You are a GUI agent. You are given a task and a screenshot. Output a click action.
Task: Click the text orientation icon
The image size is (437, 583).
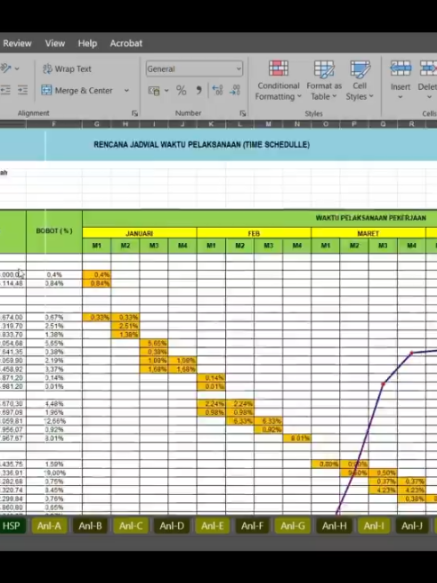click(x=6, y=68)
